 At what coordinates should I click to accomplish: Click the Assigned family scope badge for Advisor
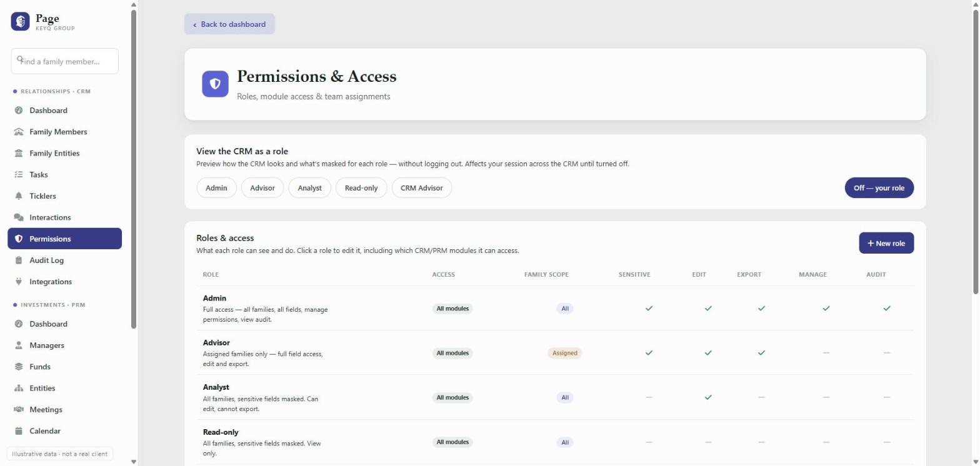click(x=565, y=353)
